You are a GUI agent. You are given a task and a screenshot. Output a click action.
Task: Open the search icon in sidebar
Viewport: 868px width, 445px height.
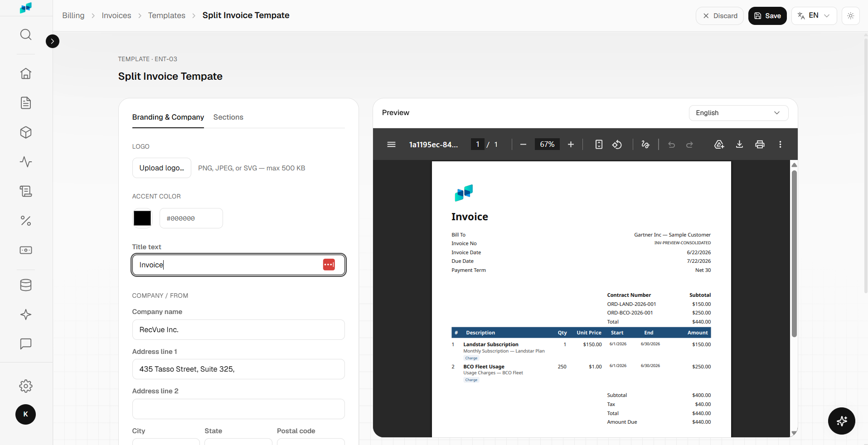[x=26, y=34]
